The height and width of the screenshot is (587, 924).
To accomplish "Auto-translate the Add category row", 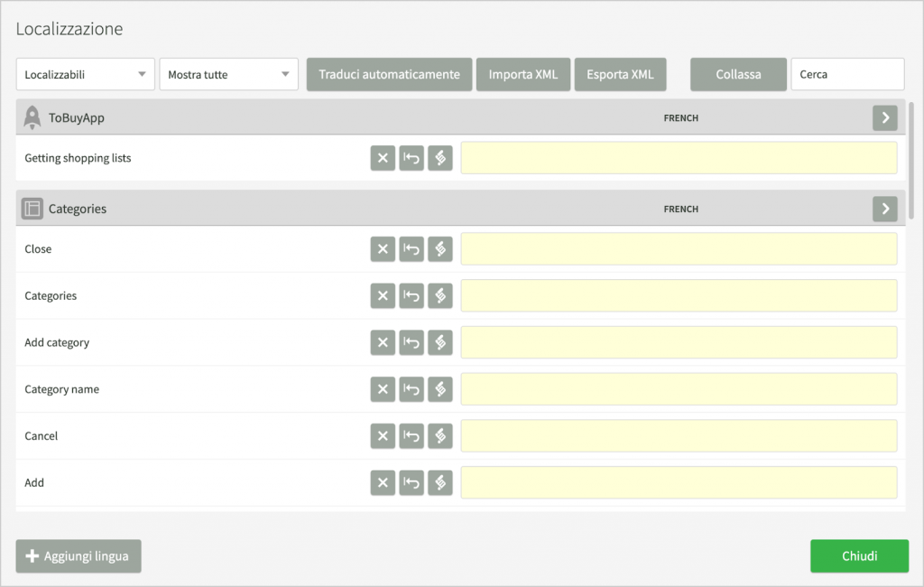I will click(x=440, y=342).
